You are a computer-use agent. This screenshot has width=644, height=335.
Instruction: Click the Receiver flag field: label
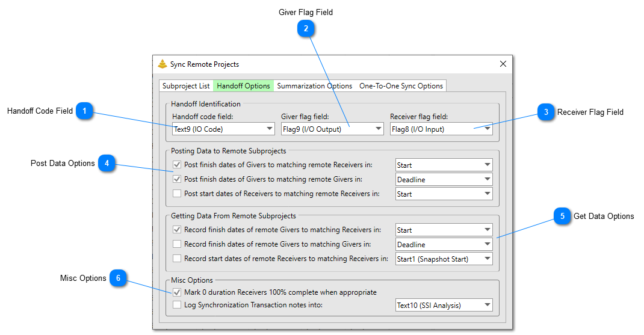[419, 117]
